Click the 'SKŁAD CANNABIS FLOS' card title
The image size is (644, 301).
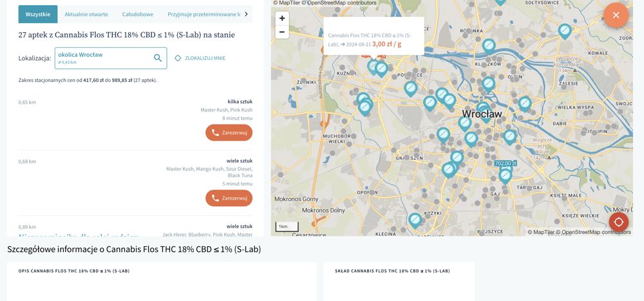392,271
